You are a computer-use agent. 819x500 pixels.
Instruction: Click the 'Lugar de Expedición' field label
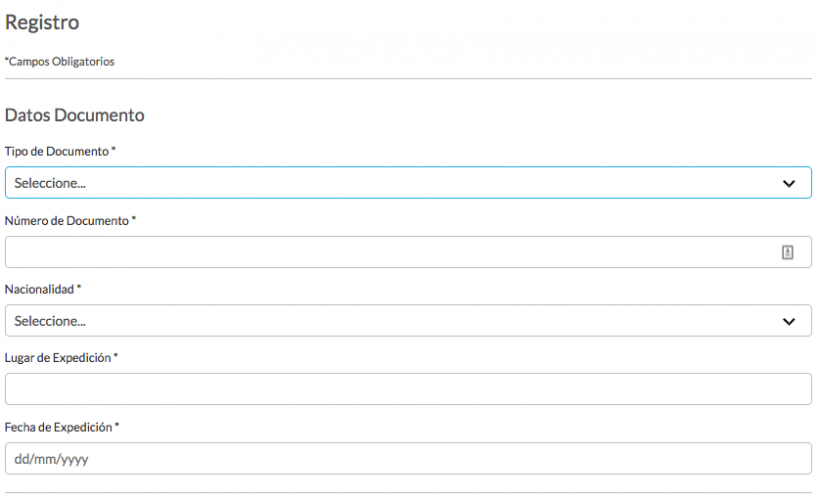tap(57, 357)
